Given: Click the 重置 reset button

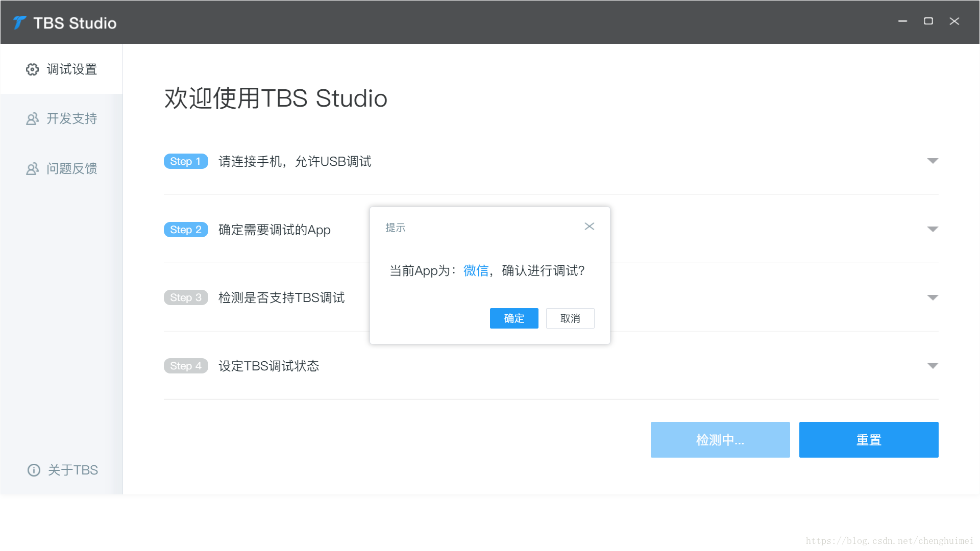Looking at the screenshot, I should pos(869,440).
